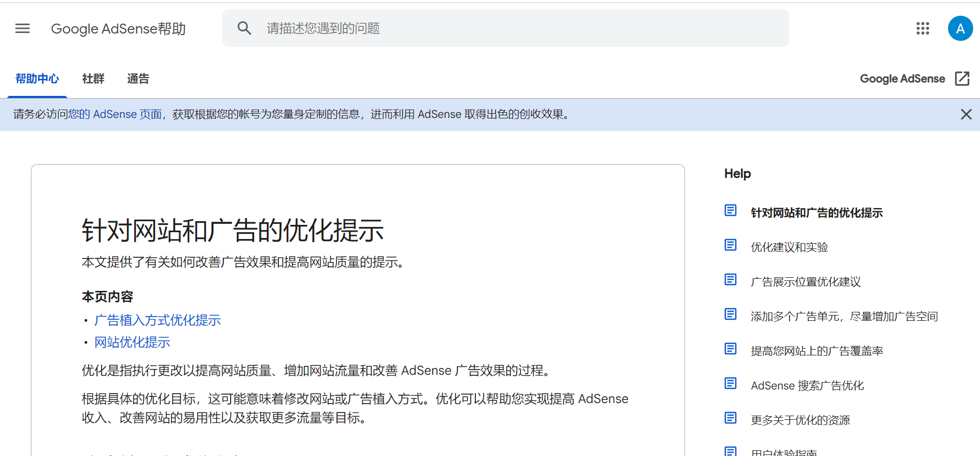This screenshot has width=980, height=456.
Task: Click the Google AdSense帮助 title
Action: click(118, 29)
